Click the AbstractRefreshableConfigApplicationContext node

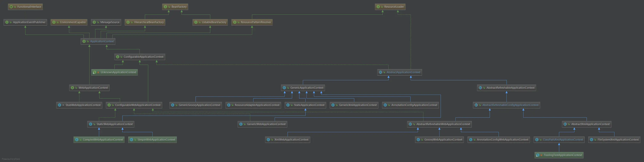point(506,105)
